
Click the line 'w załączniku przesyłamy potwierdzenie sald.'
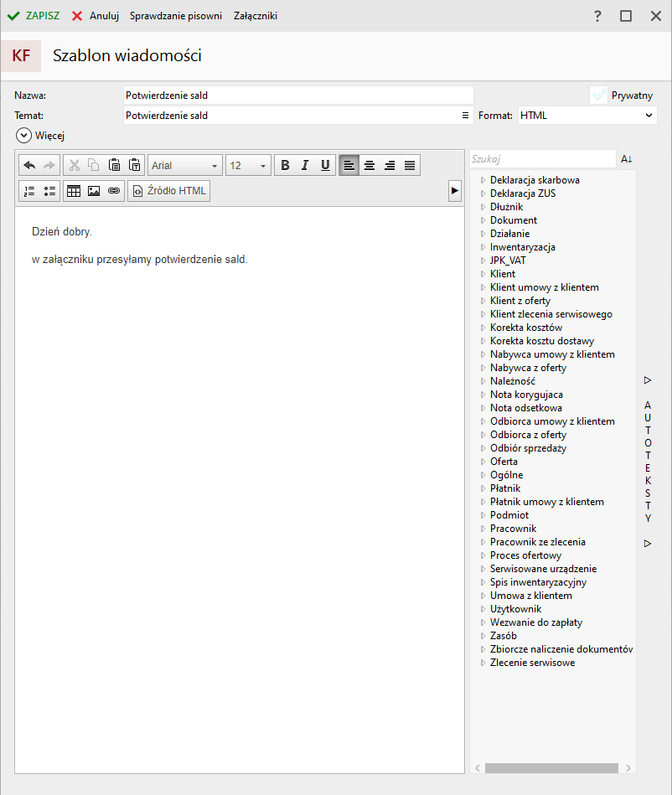tap(139, 260)
